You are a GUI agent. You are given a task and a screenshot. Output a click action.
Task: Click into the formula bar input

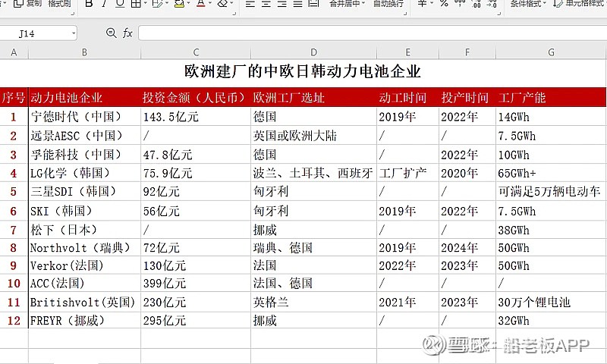[373, 33]
